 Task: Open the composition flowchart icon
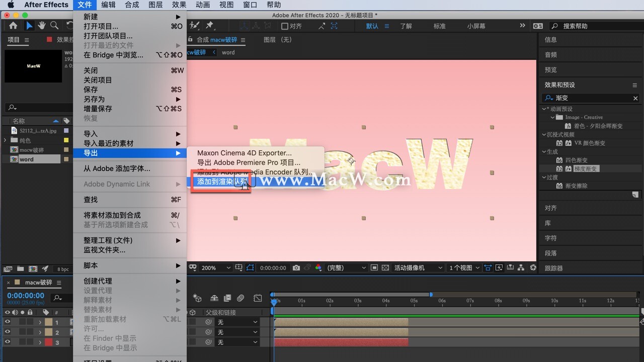[521, 268]
